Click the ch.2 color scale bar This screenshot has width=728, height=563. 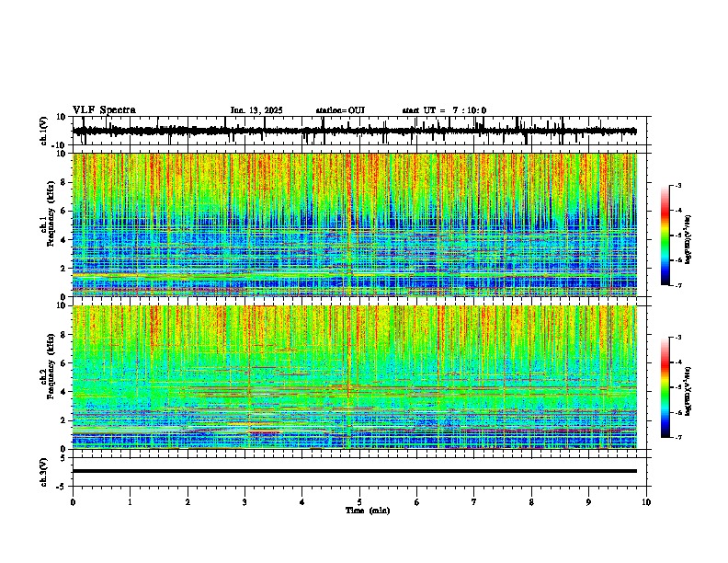coord(665,387)
